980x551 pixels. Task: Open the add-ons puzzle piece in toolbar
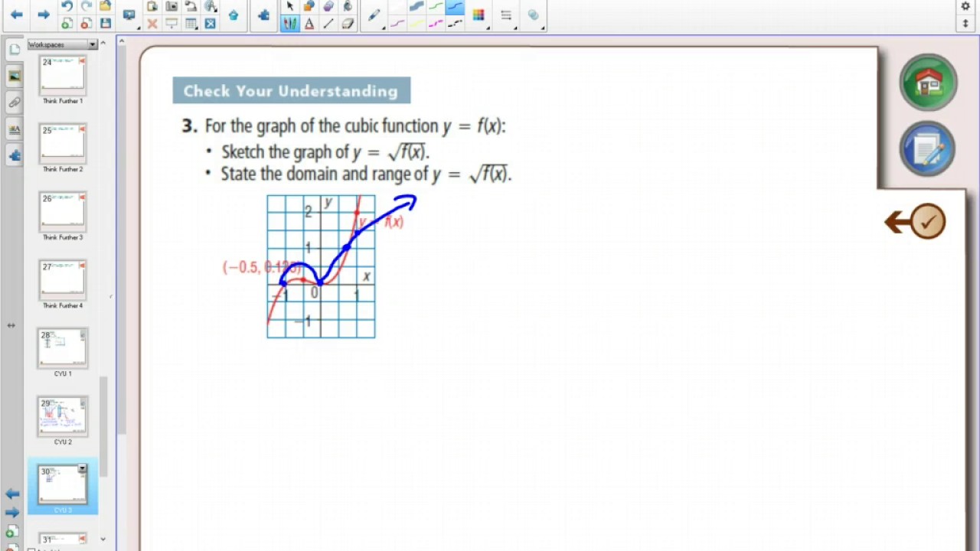(x=264, y=15)
